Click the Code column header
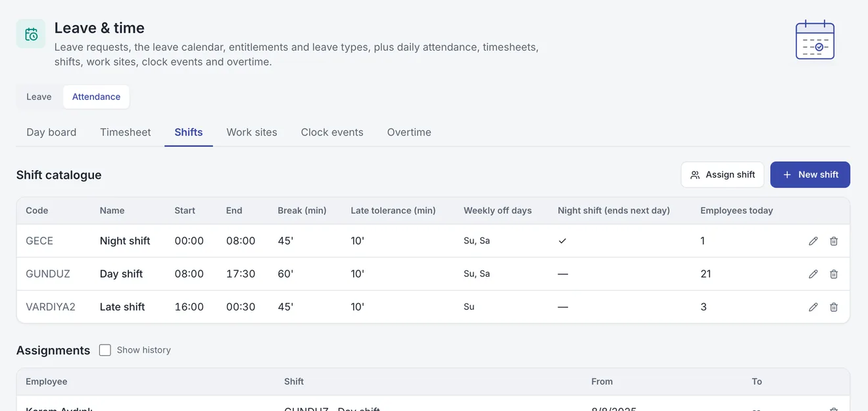 click(x=37, y=210)
